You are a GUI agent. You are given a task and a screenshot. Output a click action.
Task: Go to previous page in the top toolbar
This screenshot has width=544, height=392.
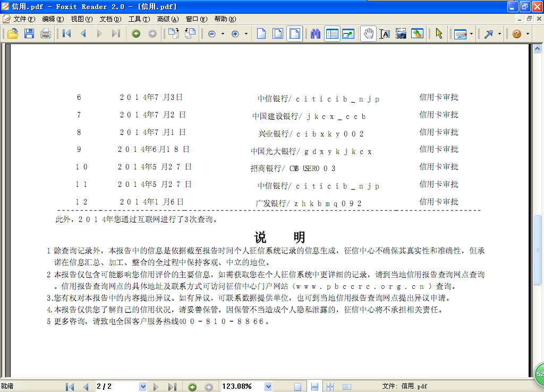(83, 33)
